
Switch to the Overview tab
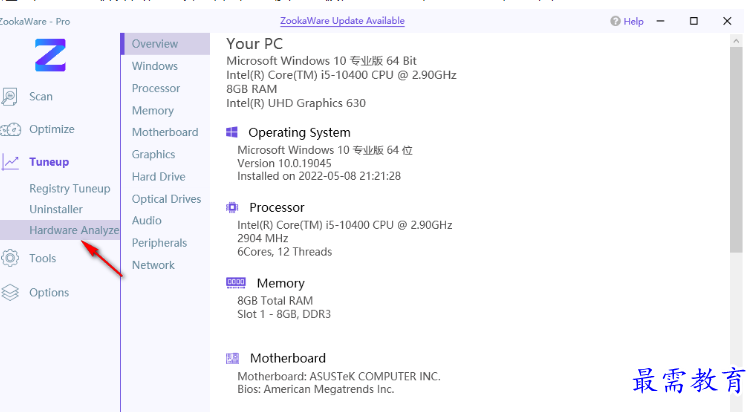tap(165, 44)
